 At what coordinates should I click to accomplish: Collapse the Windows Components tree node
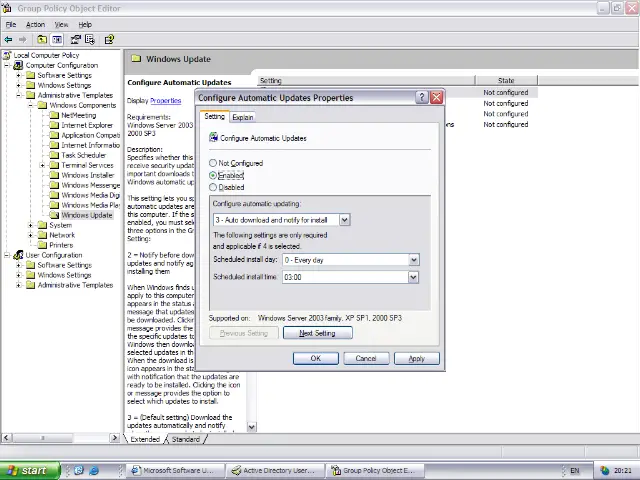[31, 105]
